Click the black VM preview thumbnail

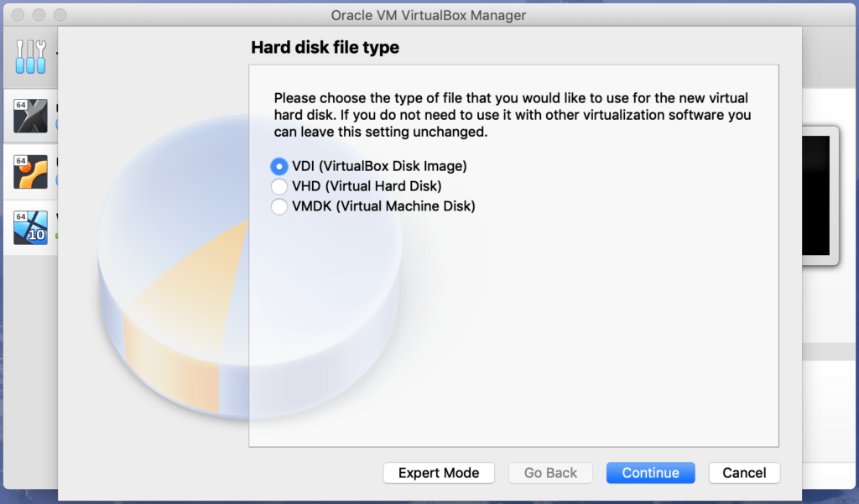(x=816, y=195)
